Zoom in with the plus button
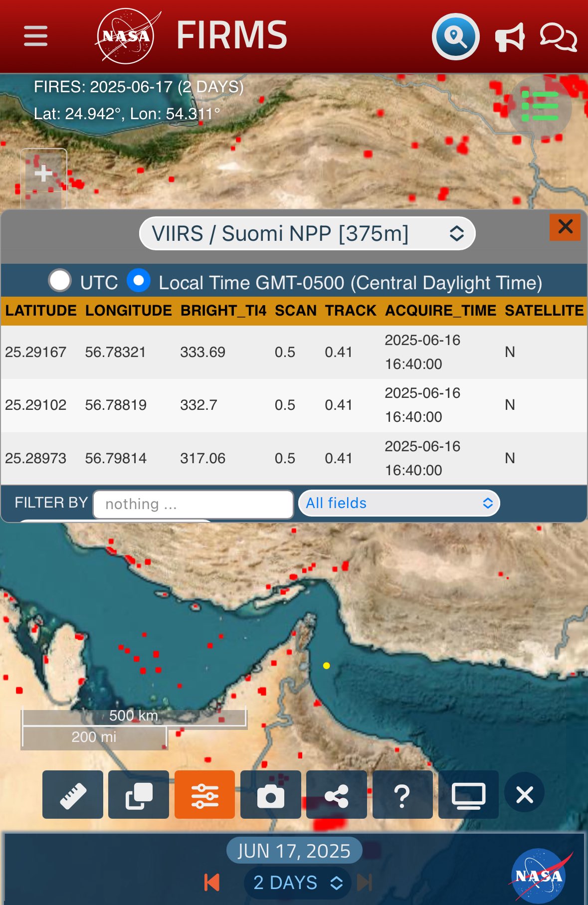 pos(43,174)
